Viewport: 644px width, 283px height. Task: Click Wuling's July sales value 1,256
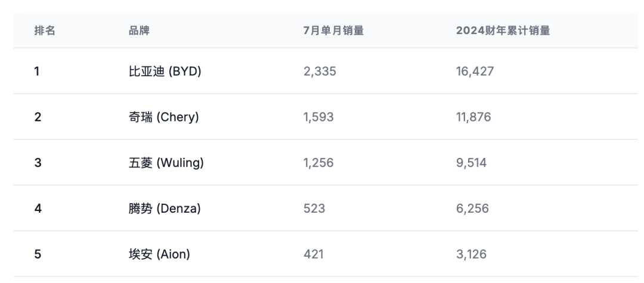tap(318, 163)
